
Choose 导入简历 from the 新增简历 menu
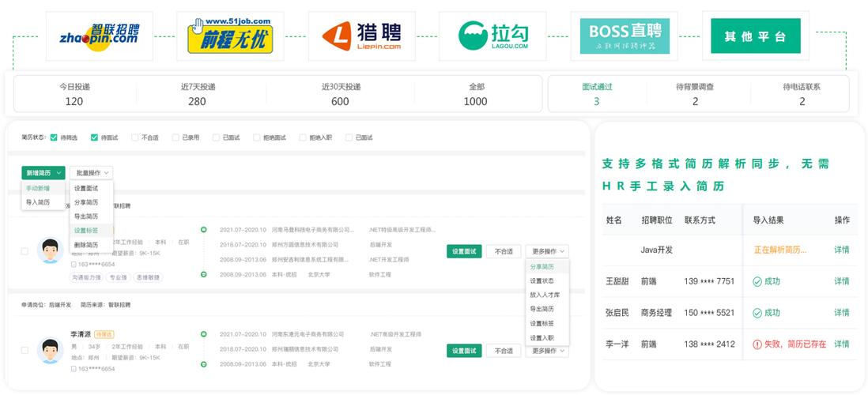tap(43, 202)
